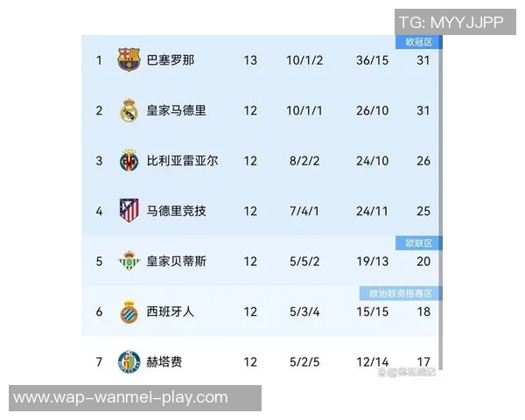Click the Villarreal yellow crest icon
The height and width of the screenshot is (420, 525).
129,161
